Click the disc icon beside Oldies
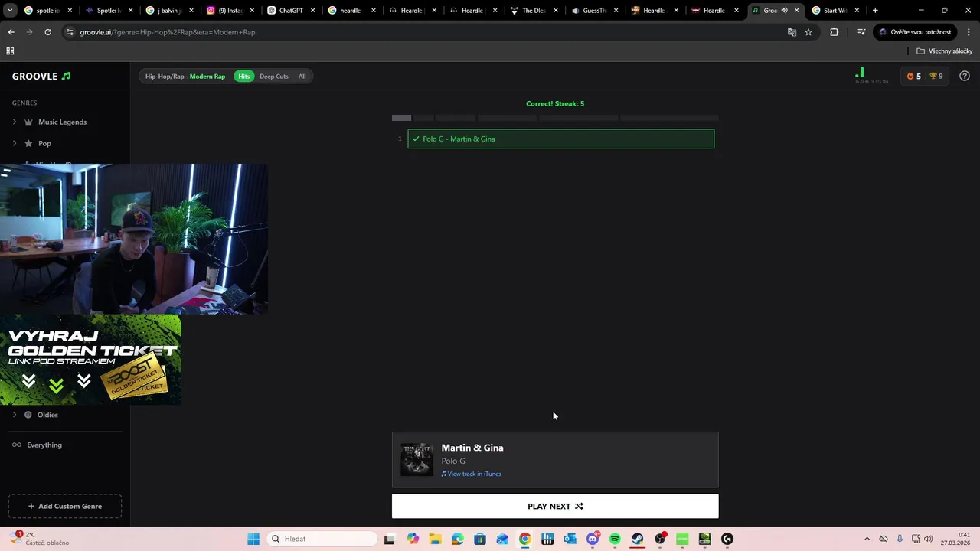Image resolution: width=980 pixels, height=551 pixels. tap(28, 415)
